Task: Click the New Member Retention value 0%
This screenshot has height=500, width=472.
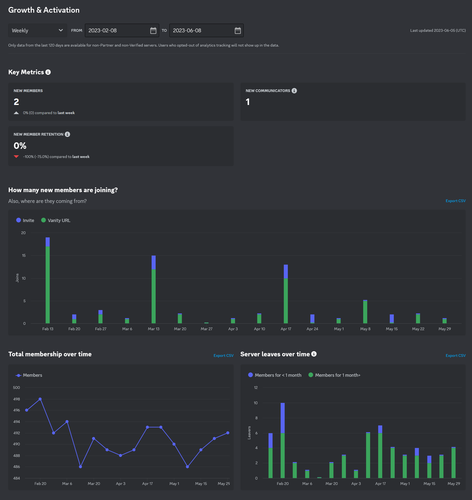Action: (20, 146)
